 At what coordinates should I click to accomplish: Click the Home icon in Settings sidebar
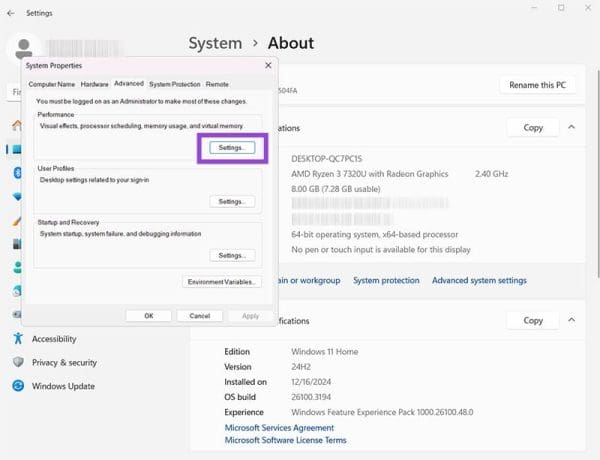(x=17, y=126)
